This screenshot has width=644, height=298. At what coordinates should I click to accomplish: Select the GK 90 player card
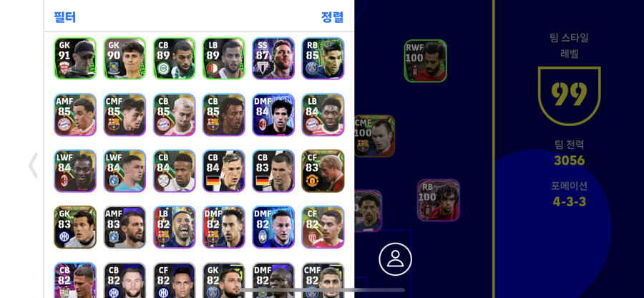(125, 58)
